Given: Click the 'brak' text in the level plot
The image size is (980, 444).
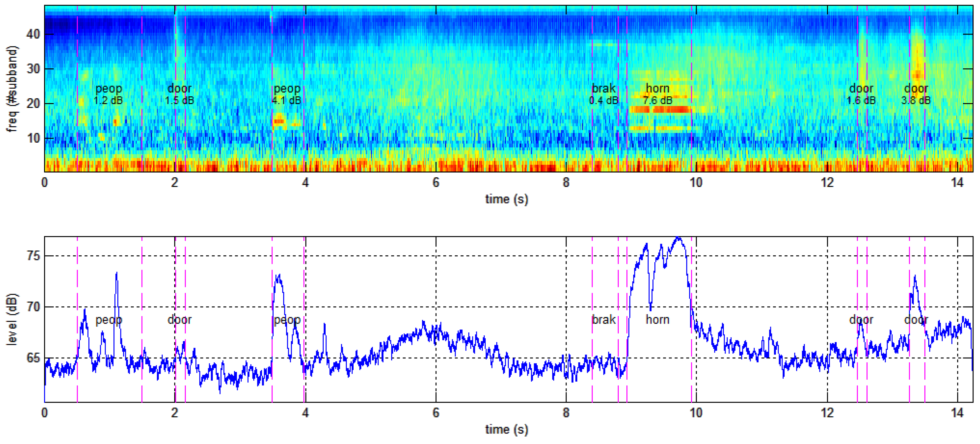Looking at the screenshot, I should (x=604, y=320).
